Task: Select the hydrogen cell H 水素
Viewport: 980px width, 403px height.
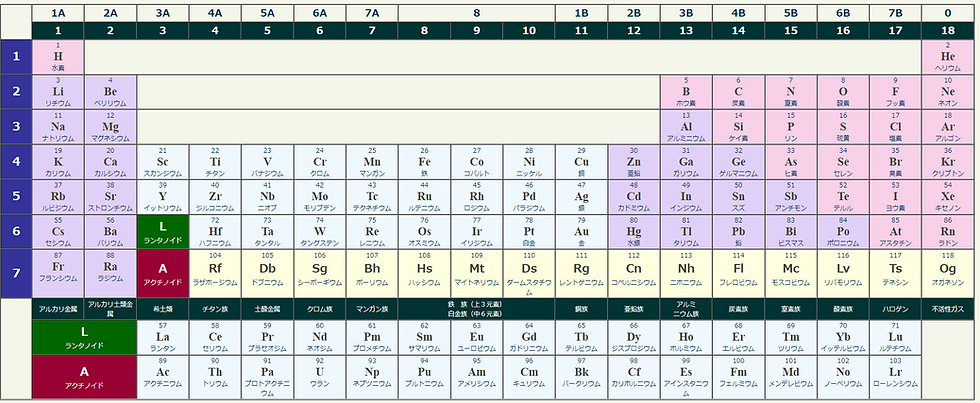Action: 58,57
